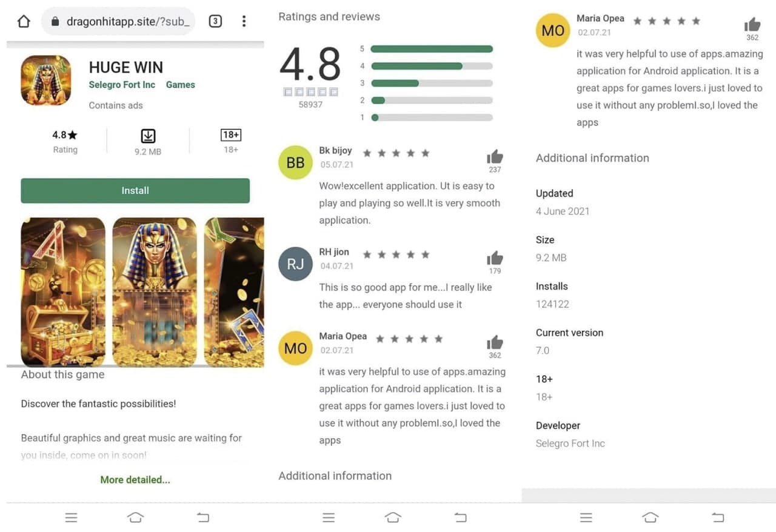Tap the browser home icon

pos(24,22)
